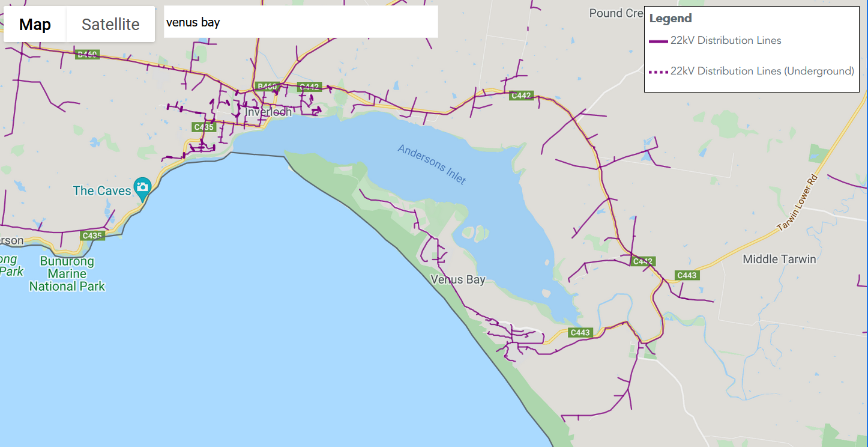Click the C443 shield southeast of Venus Bay
The height and width of the screenshot is (447, 868).
581,332
